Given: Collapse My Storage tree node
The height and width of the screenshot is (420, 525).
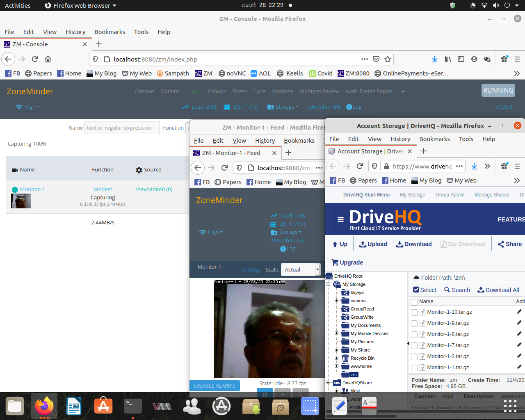Looking at the screenshot, I should [328, 284].
